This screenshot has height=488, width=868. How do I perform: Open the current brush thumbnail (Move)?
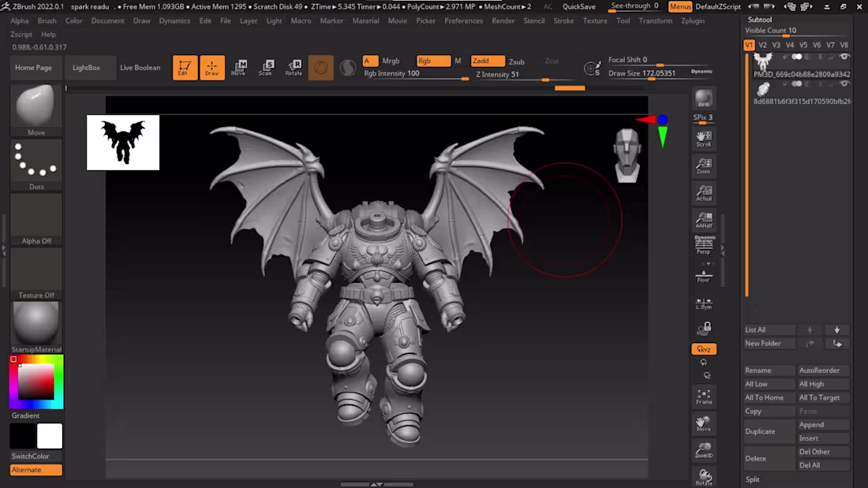click(36, 110)
